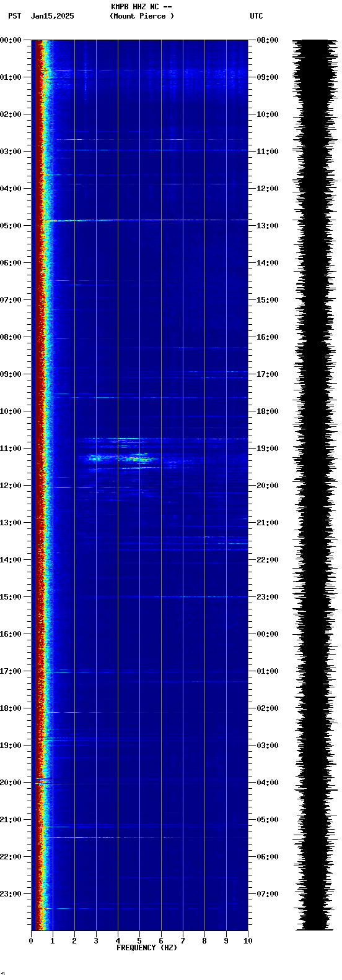Viewport: 342px width, 980px height.
Task: Click the 0 Hz frequency tick label
Action: [31, 941]
